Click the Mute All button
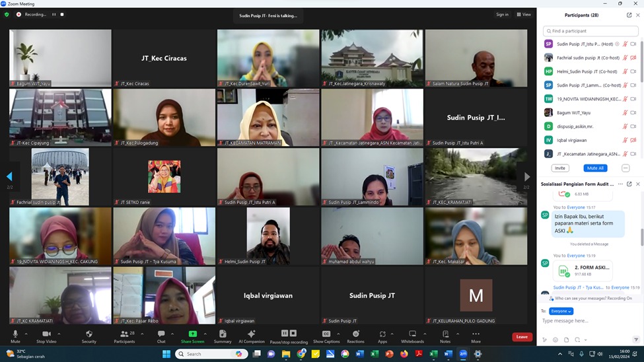The height and width of the screenshot is (362, 644). 595,168
